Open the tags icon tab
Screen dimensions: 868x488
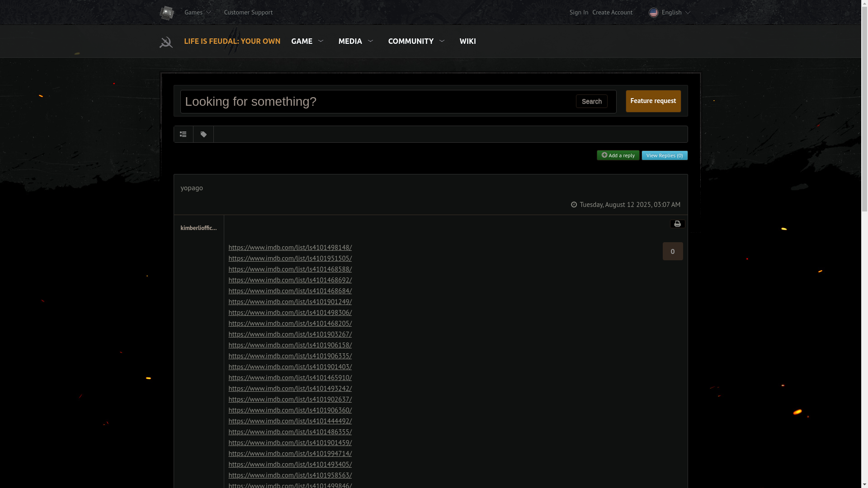pos(203,134)
